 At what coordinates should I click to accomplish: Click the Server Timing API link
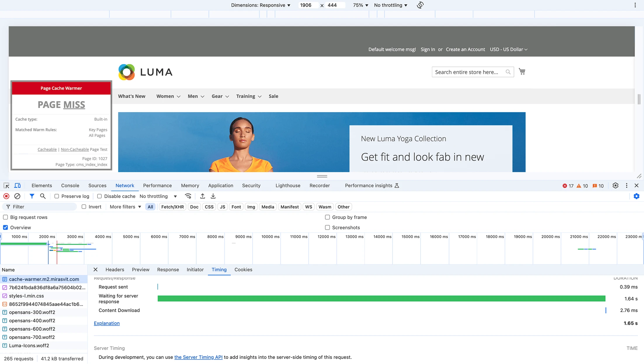(198, 357)
